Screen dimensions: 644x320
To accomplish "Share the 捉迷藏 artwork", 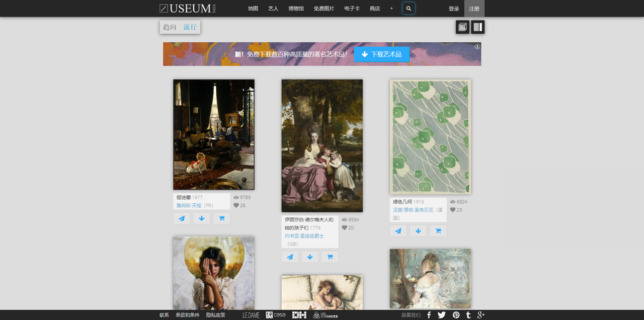I will [x=182, y=218].
